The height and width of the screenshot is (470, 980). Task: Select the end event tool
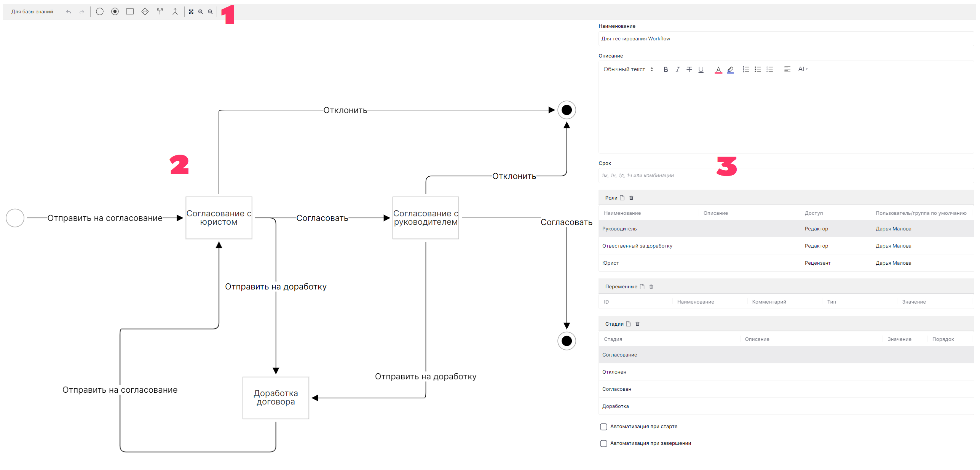pyautogui.click(x=115, y=11)
